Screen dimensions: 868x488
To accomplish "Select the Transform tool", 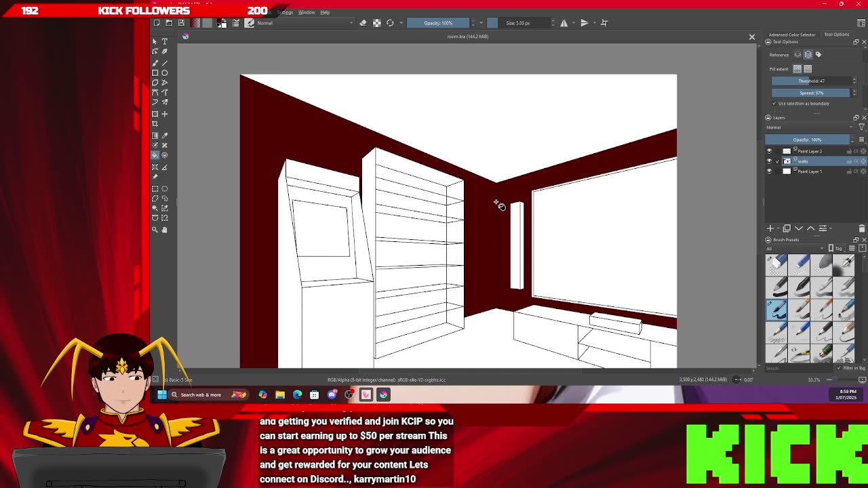I will pyautogui.click(x=155, y=114).
